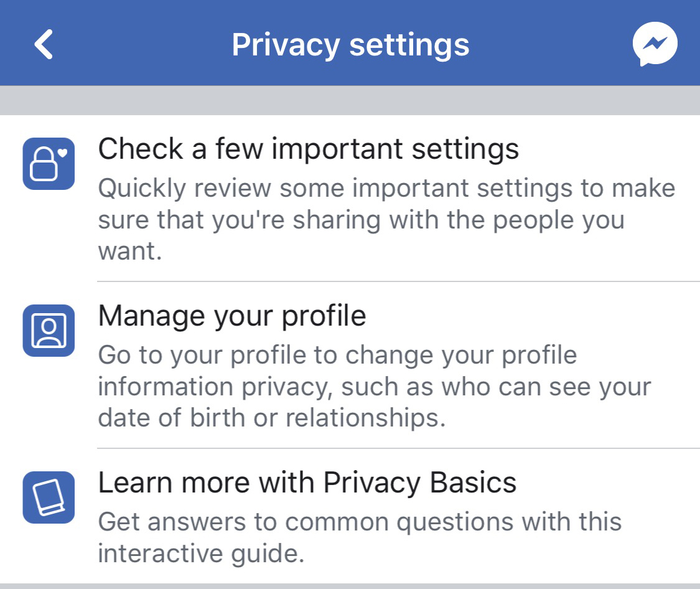Click the word "want." in the first description
Screen dimensions: 700x589
pyautogui.click(x=130, y=252)
